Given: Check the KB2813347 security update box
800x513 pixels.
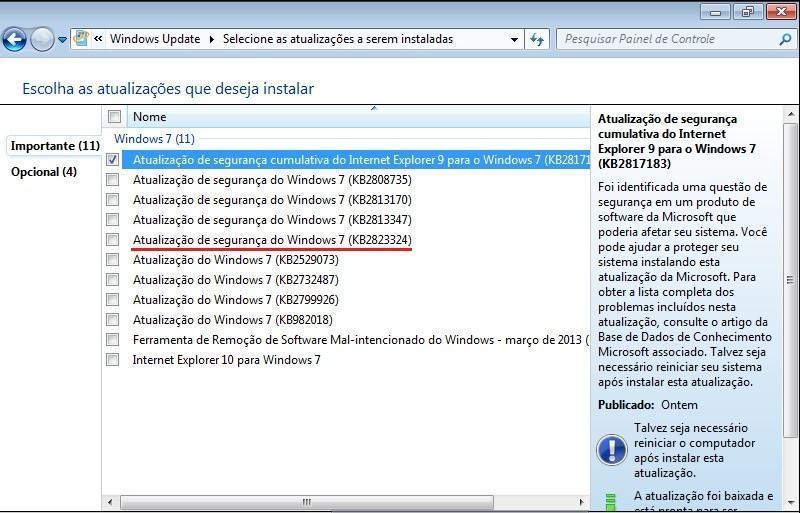Looking at the screenshot, I should coord(112,219).
